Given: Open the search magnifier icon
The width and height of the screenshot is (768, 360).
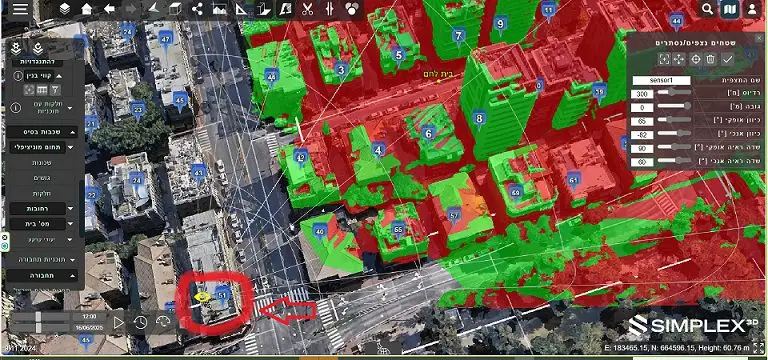Looking at the screenshot, I should click(707, 9).
